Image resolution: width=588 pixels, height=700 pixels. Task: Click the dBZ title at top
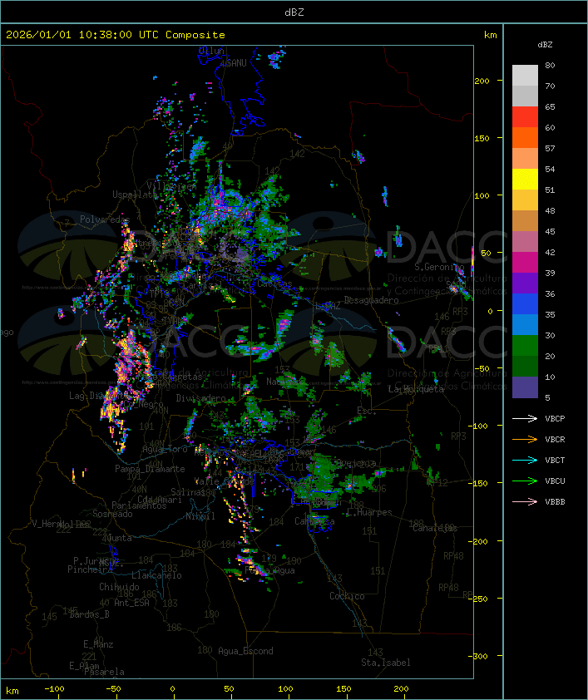294,12
